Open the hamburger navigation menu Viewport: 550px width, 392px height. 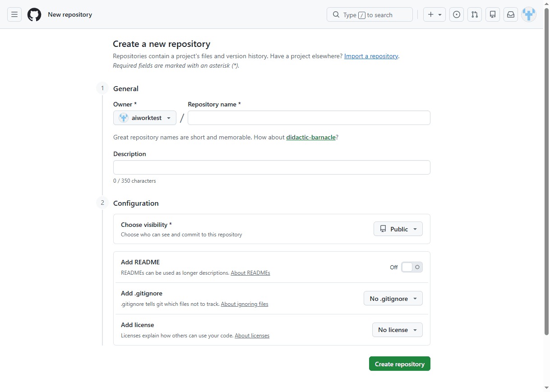point(14,14)
